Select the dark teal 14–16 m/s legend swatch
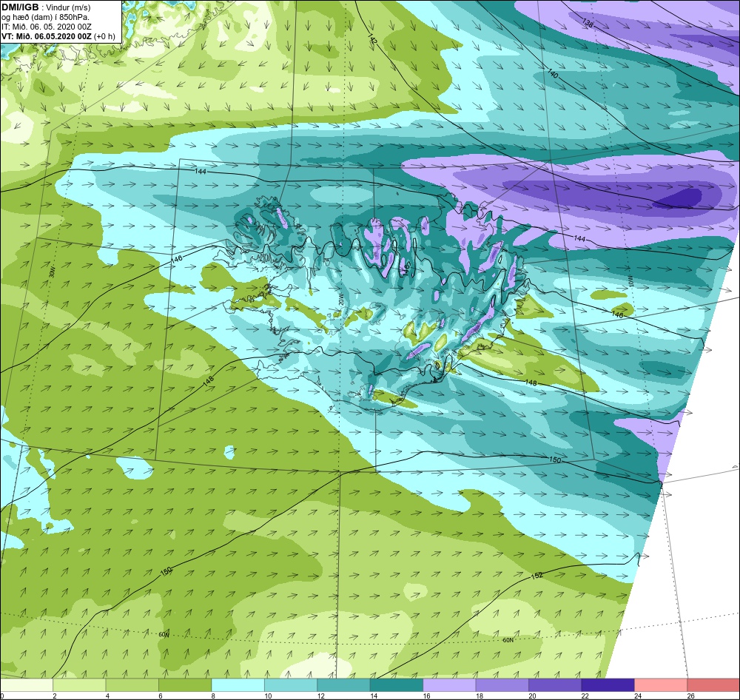Screen dimensions: 740x700 (x=397, y=684)
